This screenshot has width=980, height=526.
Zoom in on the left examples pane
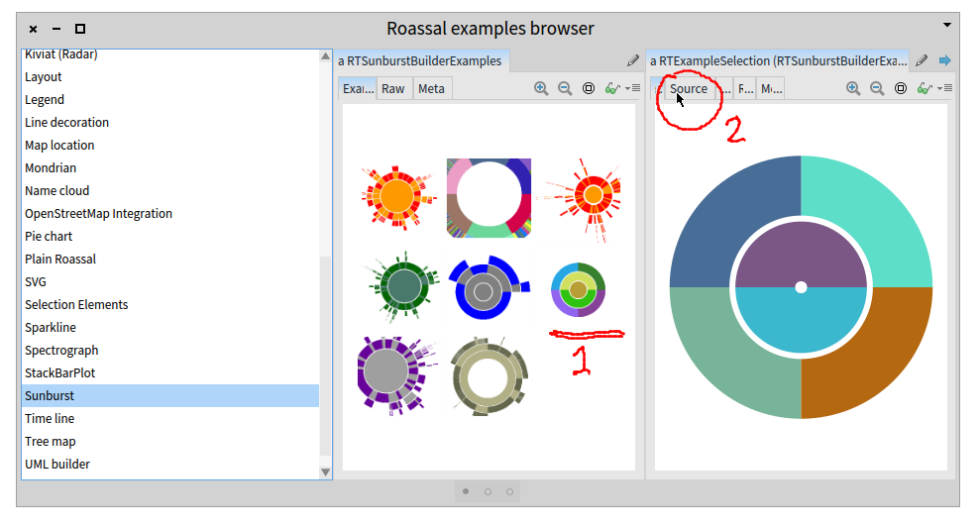[541, 88]
